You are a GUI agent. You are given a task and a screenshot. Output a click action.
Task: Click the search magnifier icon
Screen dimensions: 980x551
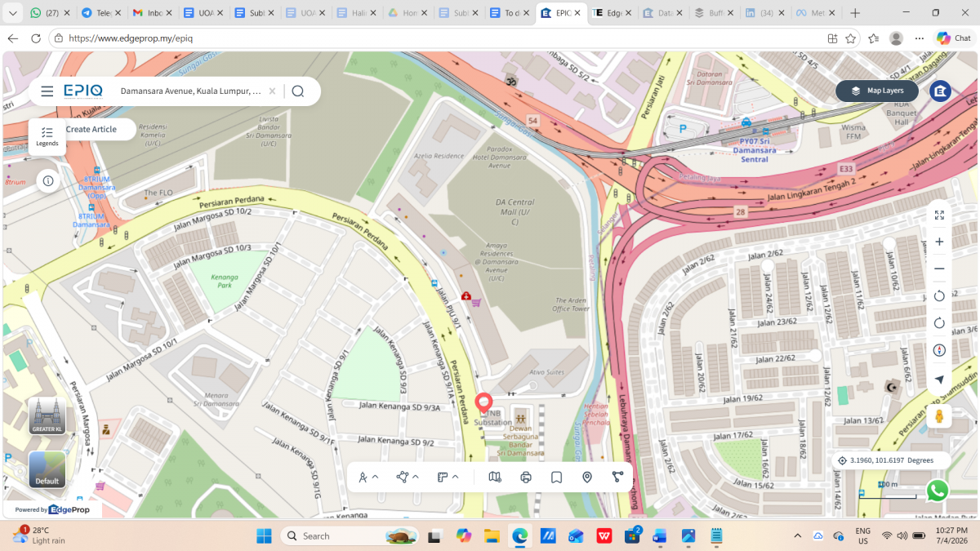[x=298, y=91]
